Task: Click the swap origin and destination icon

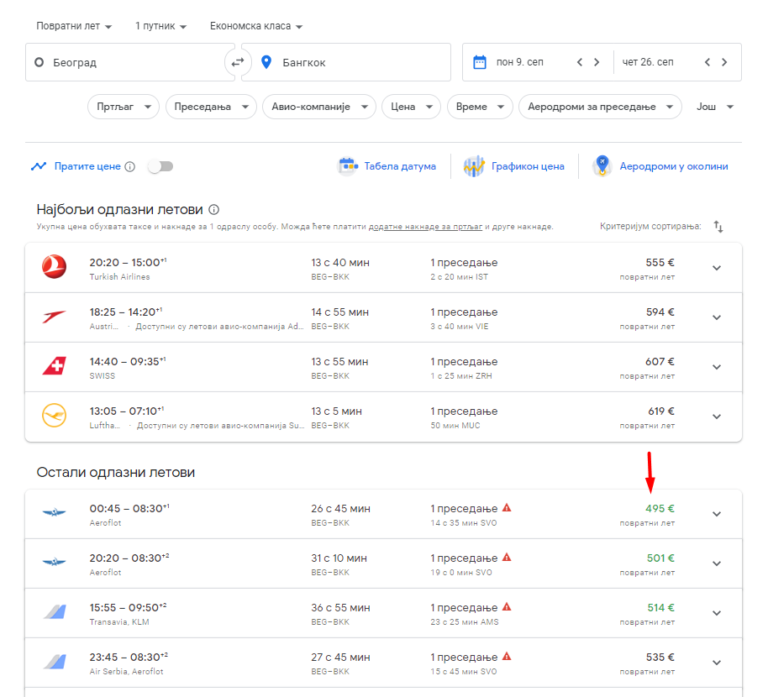Action: [x=237, y=62]
